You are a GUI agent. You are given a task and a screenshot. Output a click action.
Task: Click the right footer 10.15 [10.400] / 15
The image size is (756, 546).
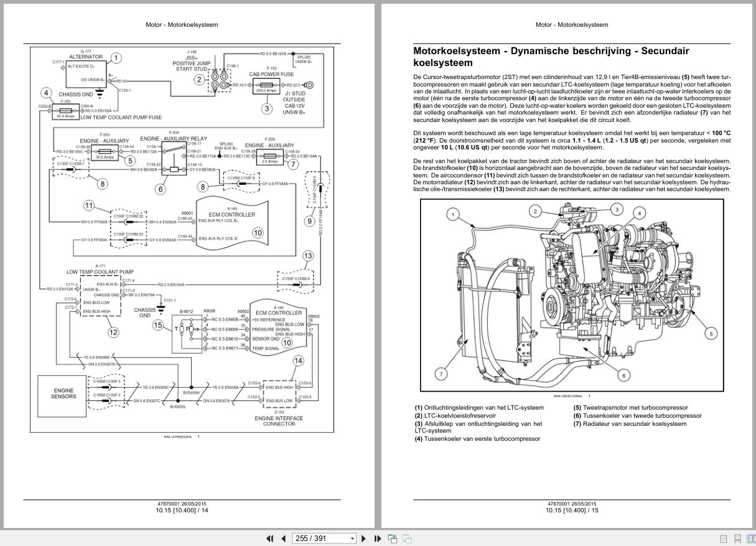pyautogui.click(x=572, y=511)
